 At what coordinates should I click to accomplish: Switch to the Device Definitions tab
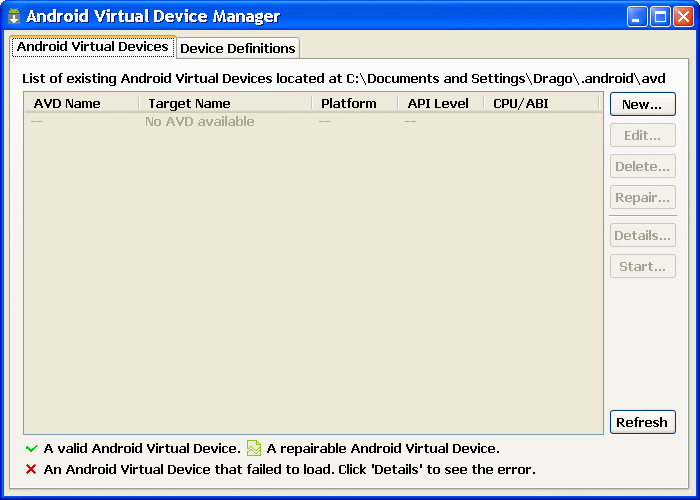click(238, 48)
